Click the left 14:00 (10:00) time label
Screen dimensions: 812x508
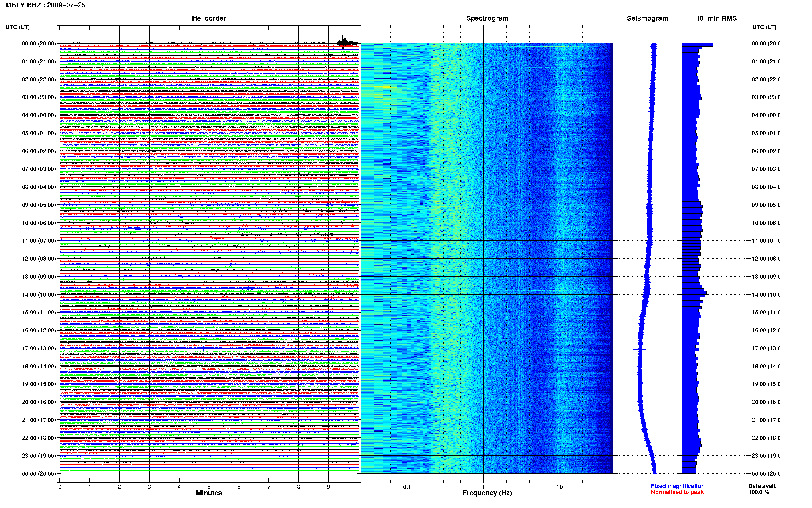click(x=39, y=295)
